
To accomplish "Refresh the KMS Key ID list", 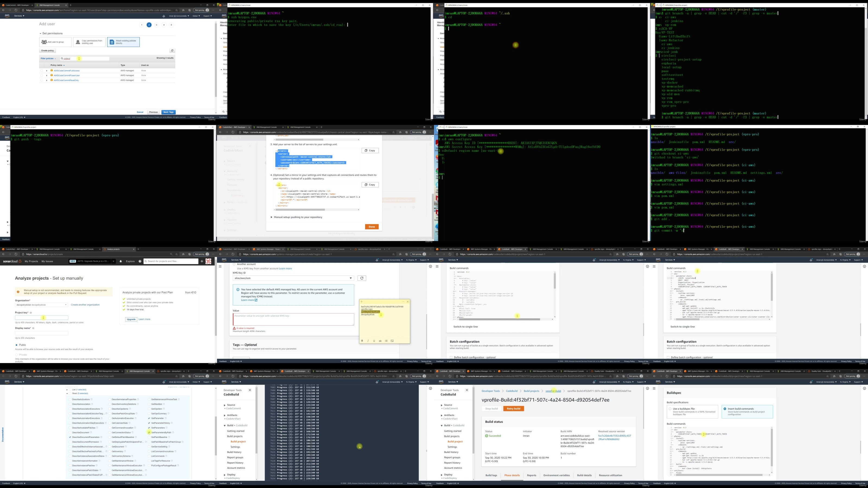I will click(x=362, y=278).
